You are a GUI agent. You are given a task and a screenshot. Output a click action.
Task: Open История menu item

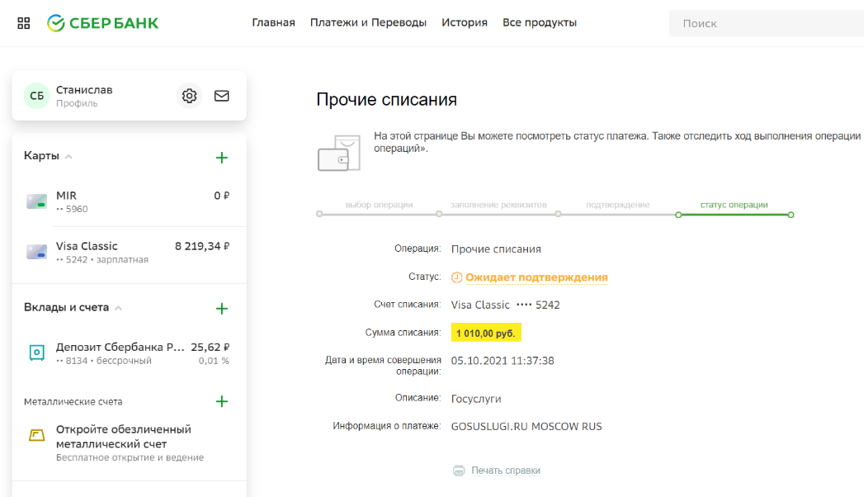(465, 23)
